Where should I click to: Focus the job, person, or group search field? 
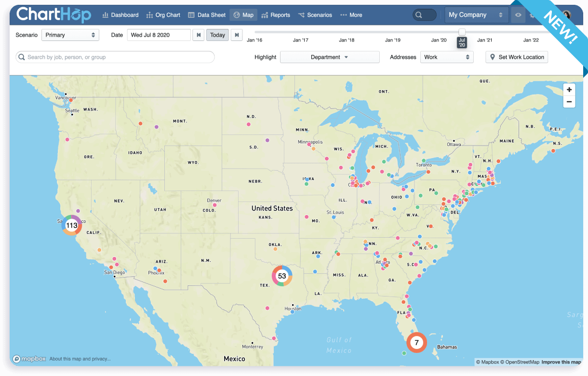116,57
